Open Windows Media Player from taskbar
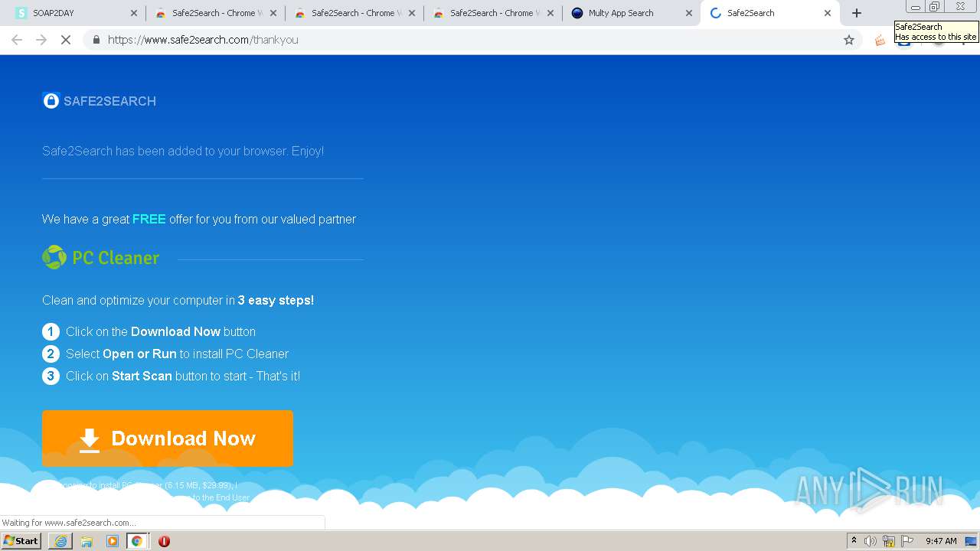Image resolution: width=980 pixels, height=551 pixels. pos(113,541)
